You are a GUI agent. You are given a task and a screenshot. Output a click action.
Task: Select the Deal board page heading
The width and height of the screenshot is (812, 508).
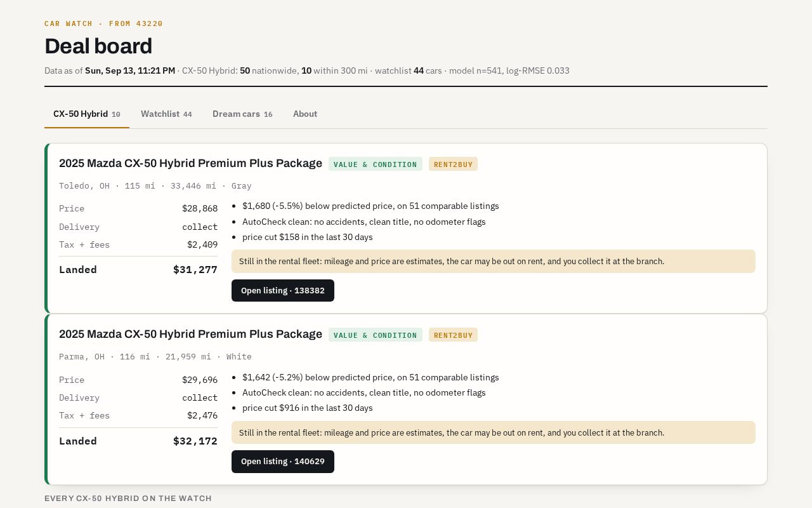coord(98,46)
